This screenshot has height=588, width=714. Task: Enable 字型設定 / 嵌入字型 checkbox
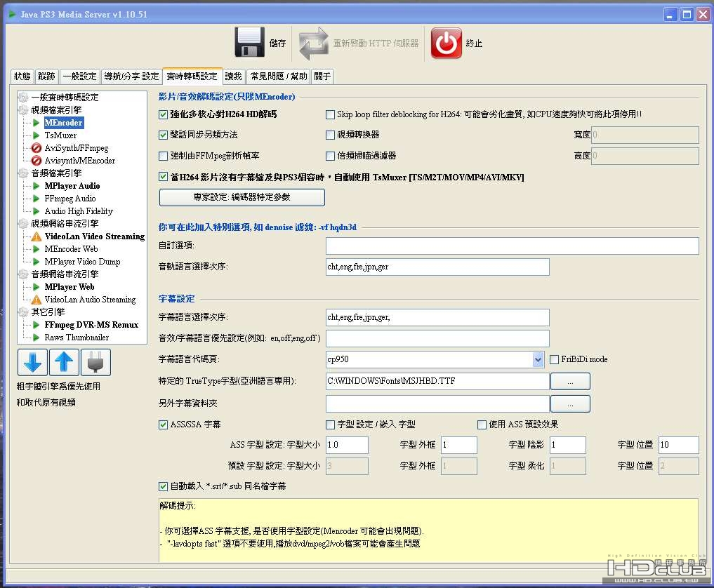click(330, 425)
